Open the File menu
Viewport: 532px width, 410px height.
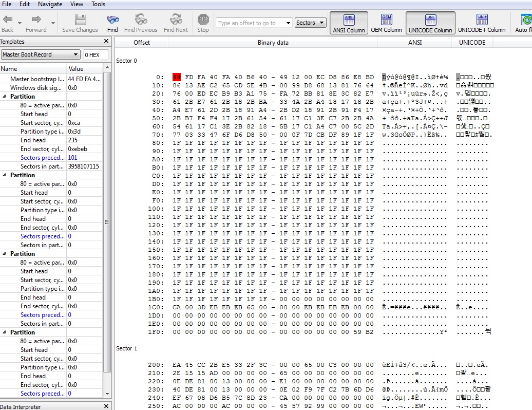(7, 4)
